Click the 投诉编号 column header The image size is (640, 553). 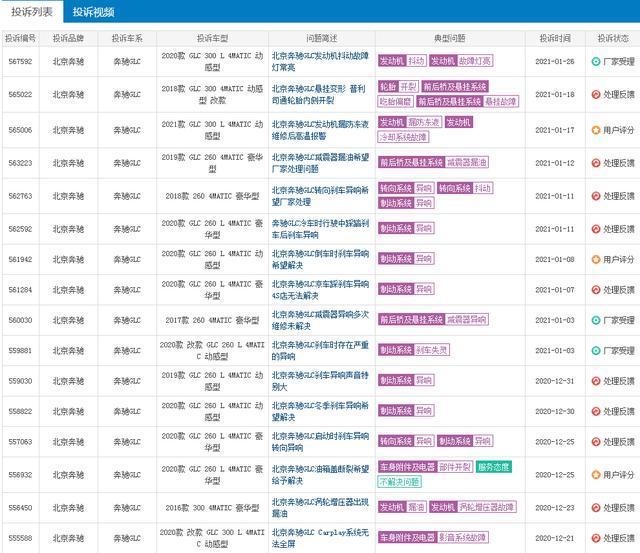[x=20, y=39]
